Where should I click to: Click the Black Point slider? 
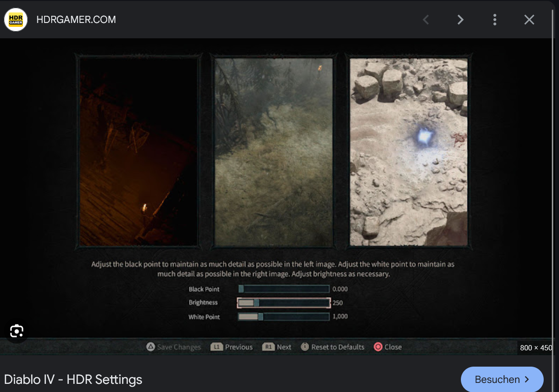point(284,289)
